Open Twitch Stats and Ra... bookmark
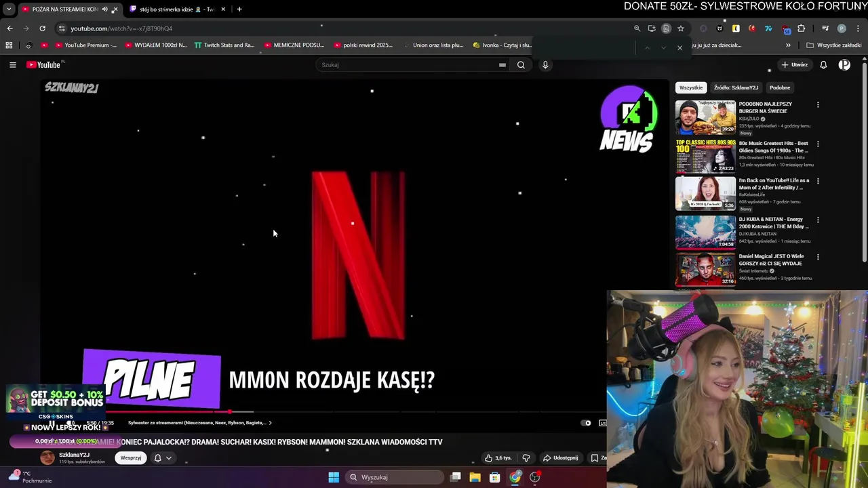Viewport: 868px width, 488px height. tap(224, 45)
